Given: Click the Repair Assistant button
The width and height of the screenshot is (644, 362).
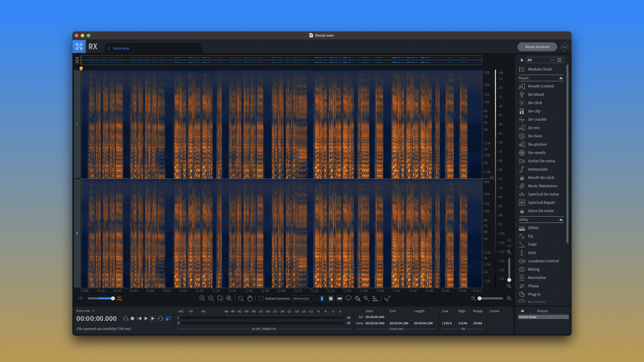Looking at the screenshot, I should coord(537,47).
